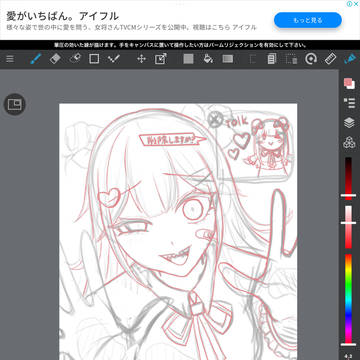Open the copy pages icon
Image resolution: width=360 pixels, height=360 pixels.
[272, 59]
